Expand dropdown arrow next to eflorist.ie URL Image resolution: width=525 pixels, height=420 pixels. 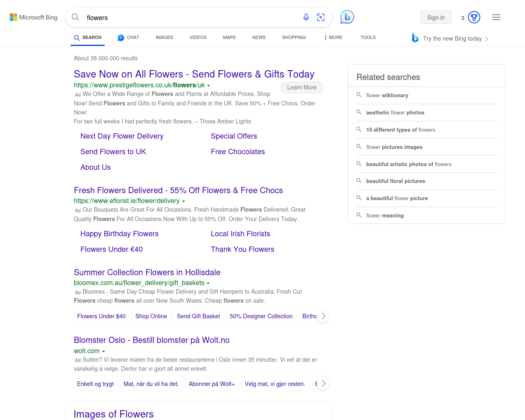point(183,201)
